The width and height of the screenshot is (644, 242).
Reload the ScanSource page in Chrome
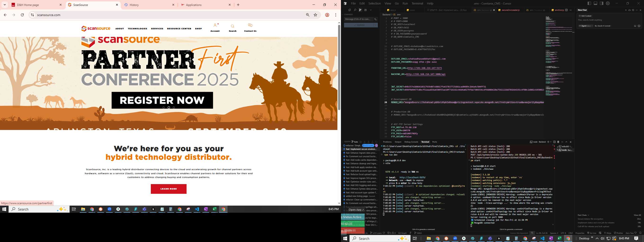click(22, 15)
